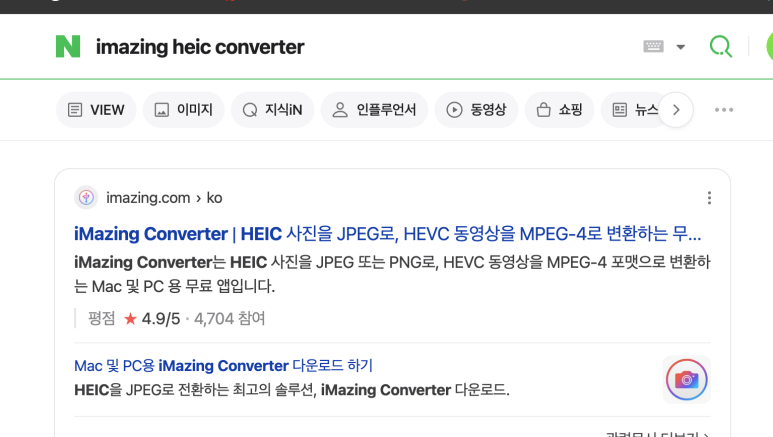The width and height of the screenshot is (773, 437).
Task: Click the green search magnifier icon
Action: pos(720,46)
